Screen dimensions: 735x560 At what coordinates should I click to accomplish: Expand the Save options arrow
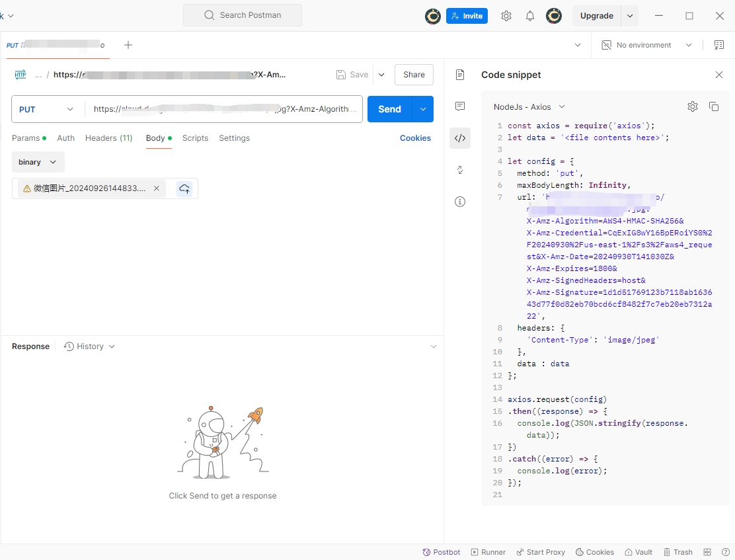pos(381,75)
